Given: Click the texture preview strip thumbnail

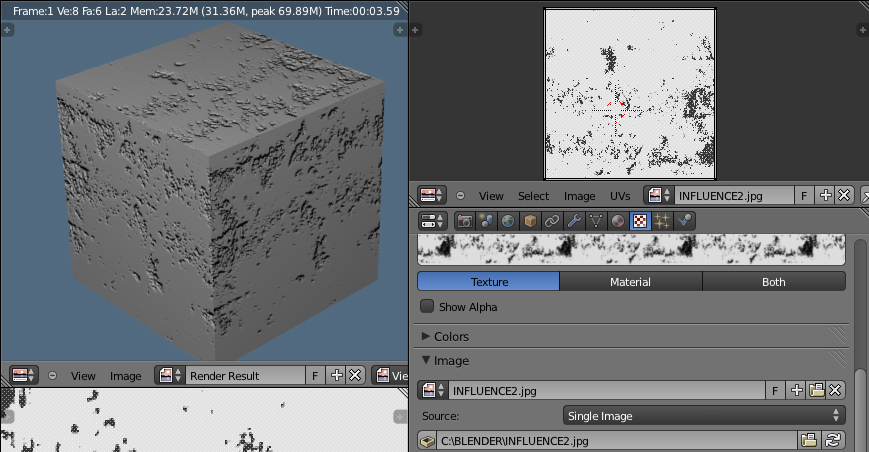Looking at the screenshot, I should point(631,249).
